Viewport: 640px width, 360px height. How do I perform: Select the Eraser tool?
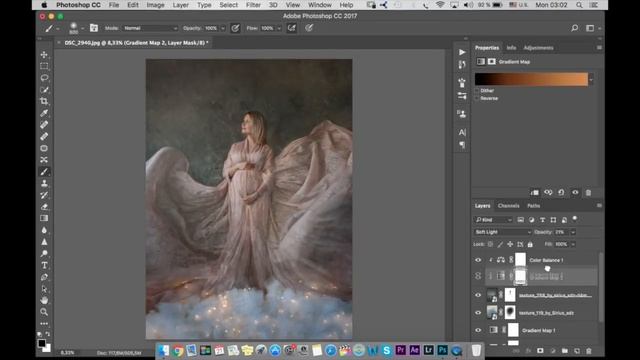(x=44, y=207)
